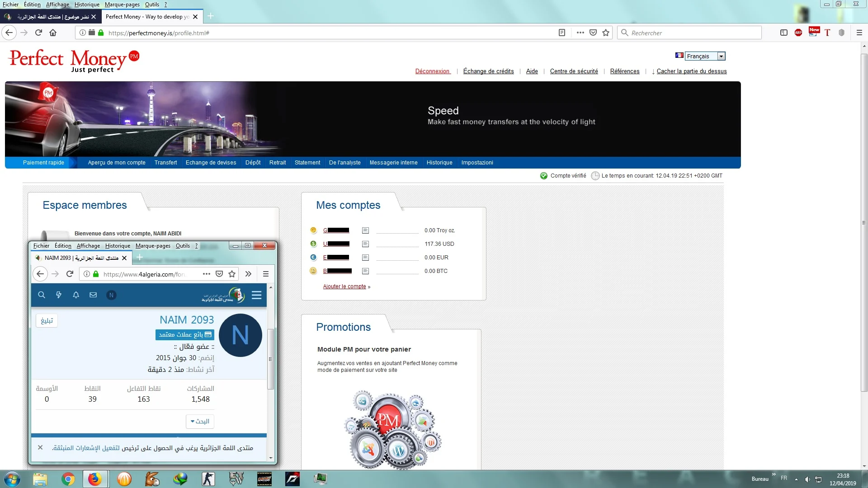Open reader view icon in address bar
868x488 pixels.
562,33
